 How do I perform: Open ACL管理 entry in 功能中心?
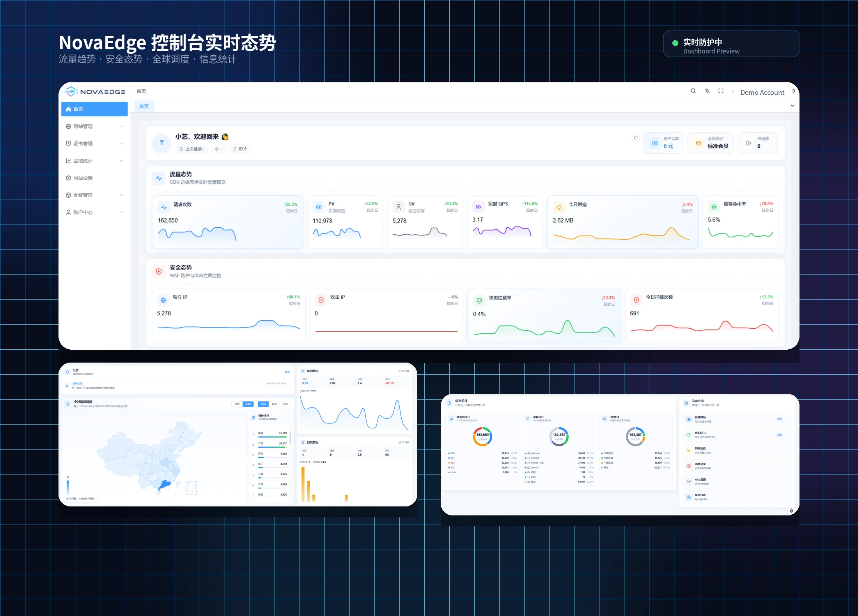[x=737, y=481]
